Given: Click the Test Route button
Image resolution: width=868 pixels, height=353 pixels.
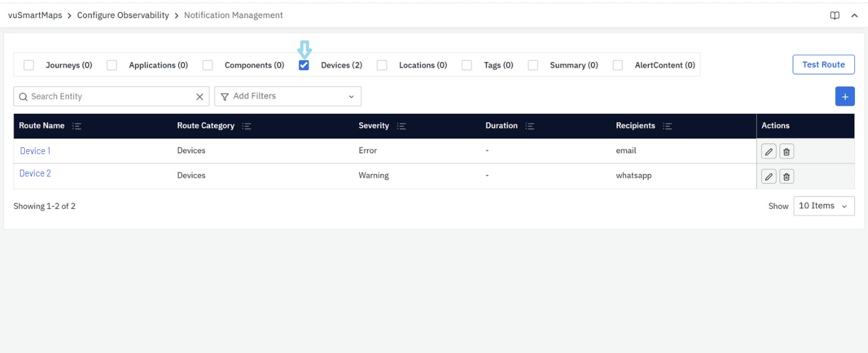Looking at the screenshot, I should tap(823, 65).
